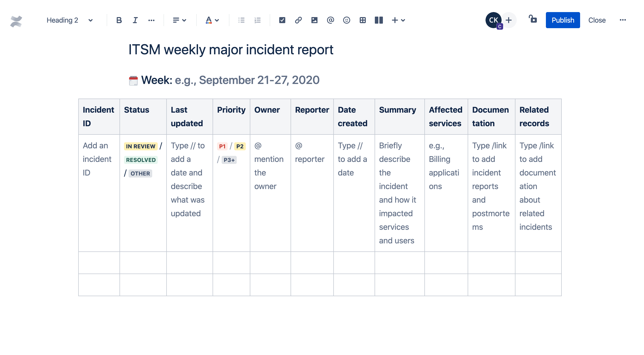Open the top-right overflow menu
The height and width of the screenshot is (355, 644).
pos(623,20)
